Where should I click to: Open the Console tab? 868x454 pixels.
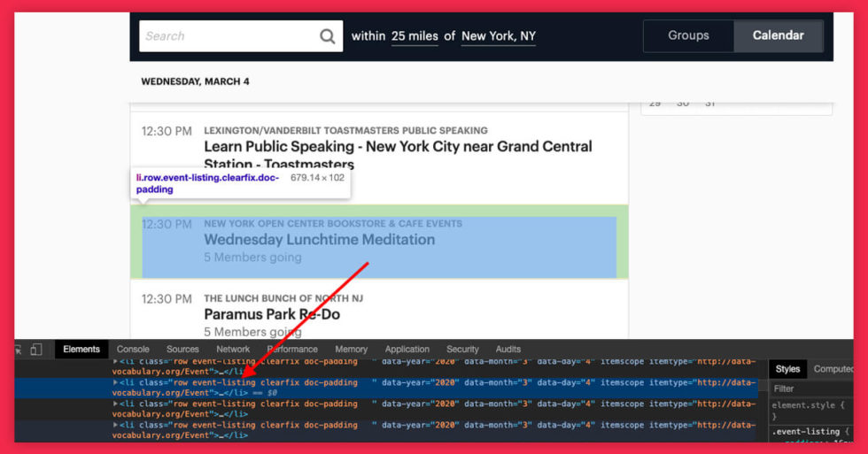[x=133, y=350]
